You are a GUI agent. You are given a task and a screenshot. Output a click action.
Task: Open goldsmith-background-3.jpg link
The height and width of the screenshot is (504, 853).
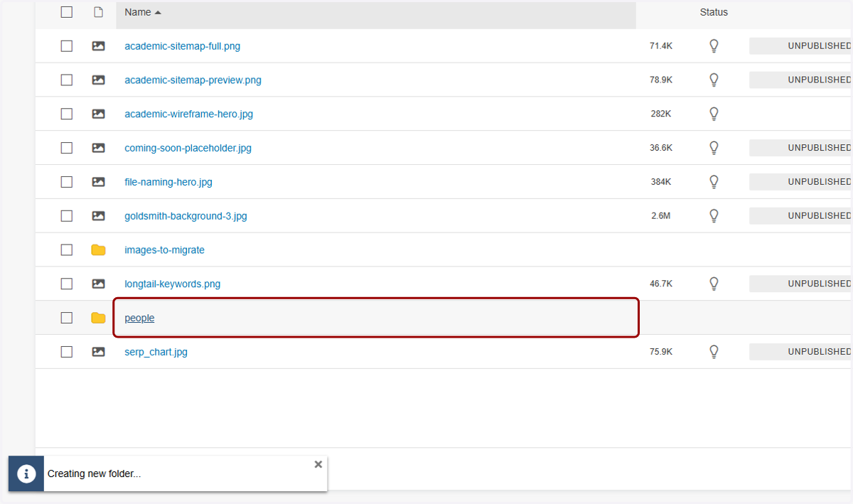tap(186, 216)
